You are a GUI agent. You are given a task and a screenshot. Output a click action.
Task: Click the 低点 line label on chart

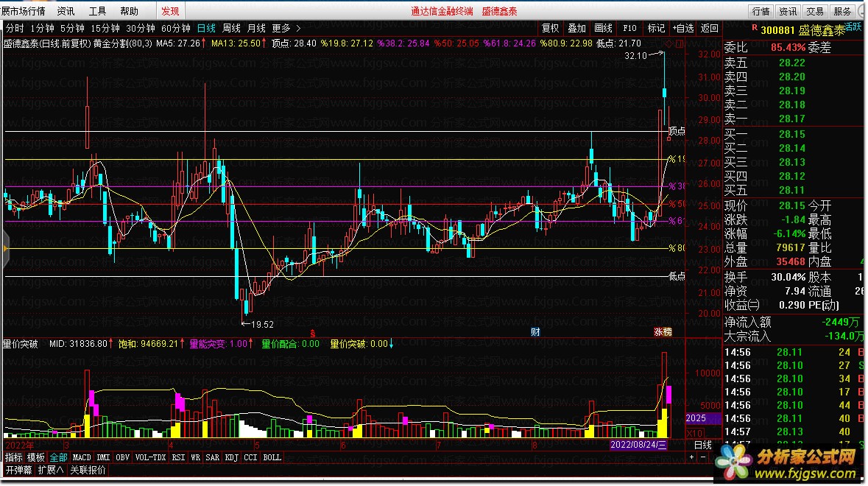tap(677, 276)
